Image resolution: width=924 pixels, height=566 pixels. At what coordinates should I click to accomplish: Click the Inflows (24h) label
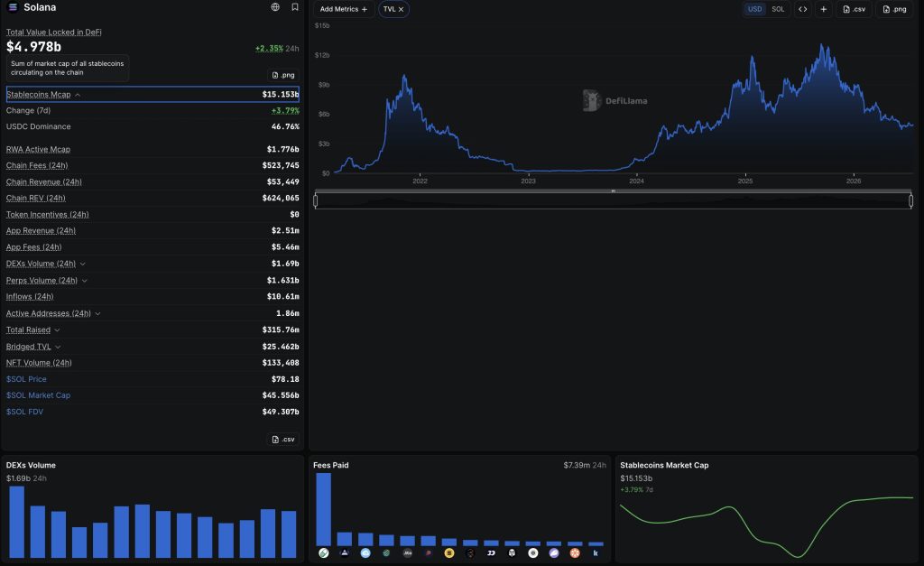click(30, 297)
